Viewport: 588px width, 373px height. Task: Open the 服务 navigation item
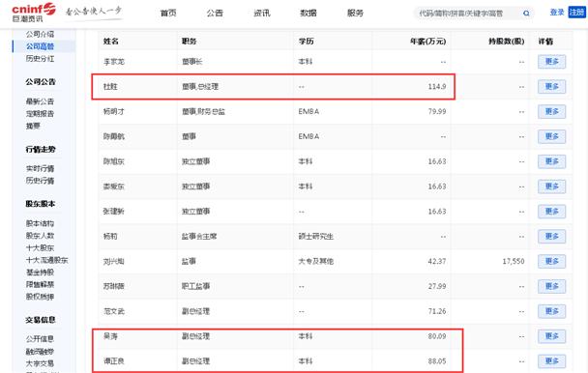[x=355, y=13]
